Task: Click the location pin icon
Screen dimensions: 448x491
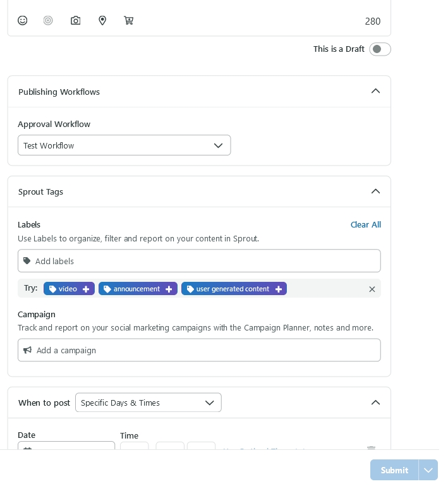Action: (x=102, y=20)
